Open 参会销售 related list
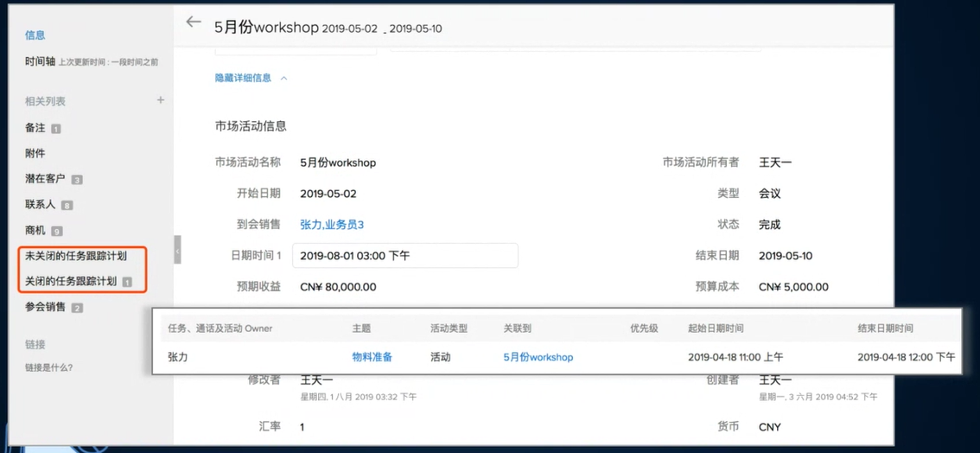 [45, 307]
